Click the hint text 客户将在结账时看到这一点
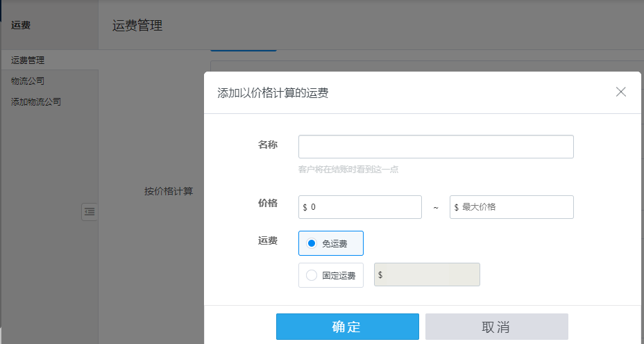This screenshot has width=644, height=344. pyautogui.click(x=348, y=169)
